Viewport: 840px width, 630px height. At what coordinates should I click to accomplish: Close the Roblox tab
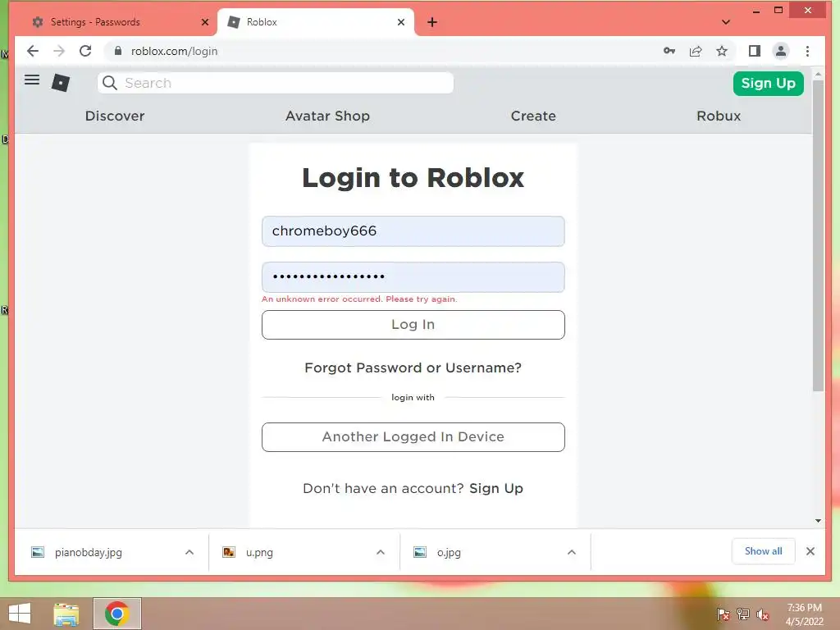(x=400, y=22)
